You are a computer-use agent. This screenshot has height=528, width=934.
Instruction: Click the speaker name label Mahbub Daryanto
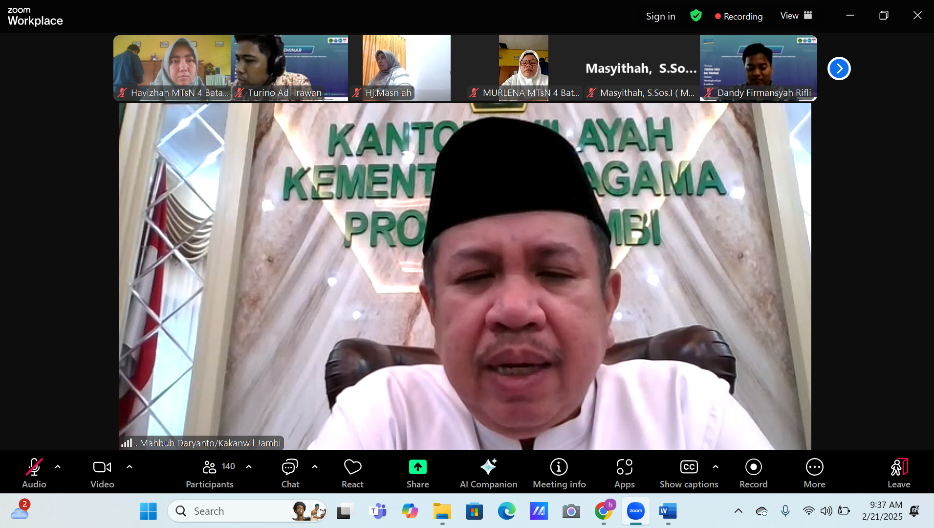(x=203, y=443)
